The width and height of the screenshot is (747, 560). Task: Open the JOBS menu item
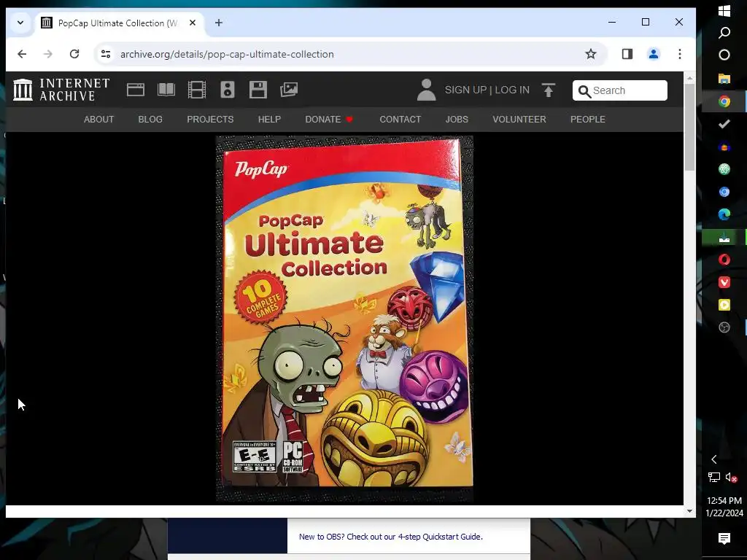(457, 119)
